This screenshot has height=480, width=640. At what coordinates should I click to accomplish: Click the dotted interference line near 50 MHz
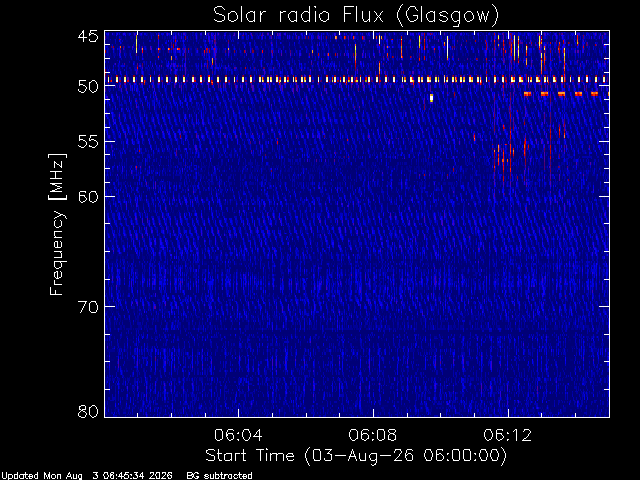click(357, 80)
